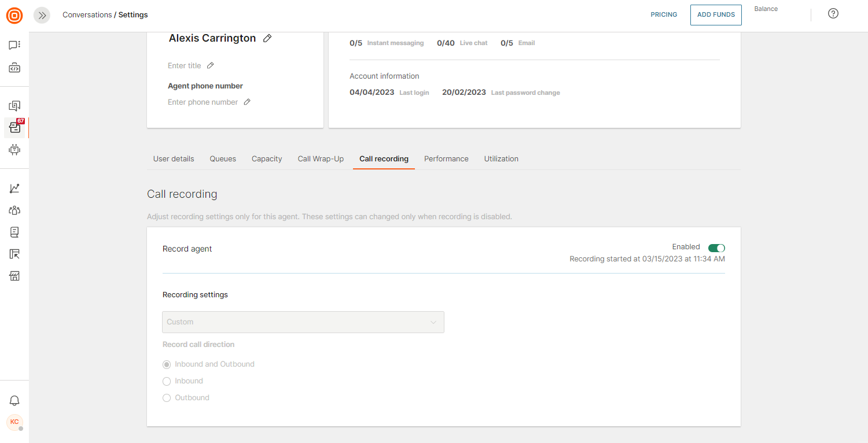Screen dimensions: 868x443
Task: Open the developer tools briefcase icon
Action: 14,68
